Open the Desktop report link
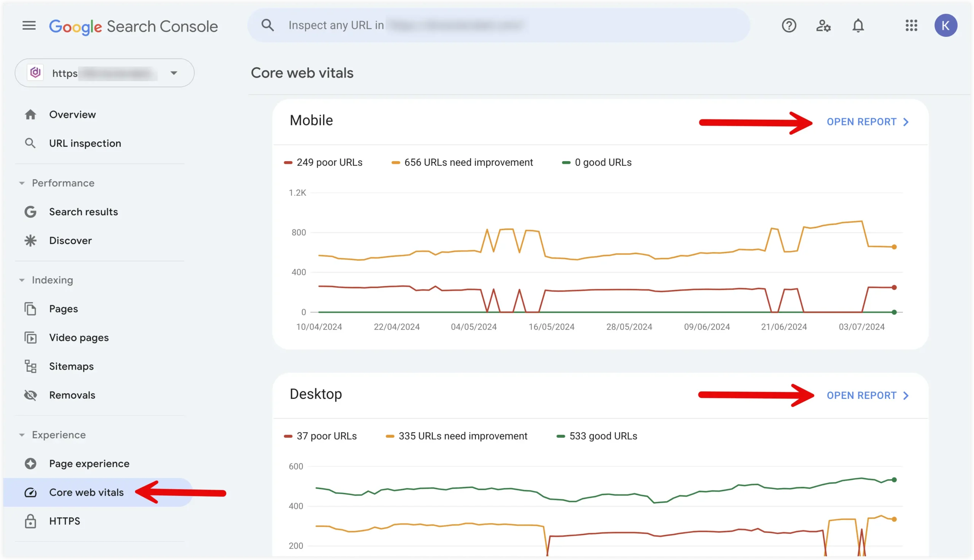974x560 pixels. click(861, 396)
